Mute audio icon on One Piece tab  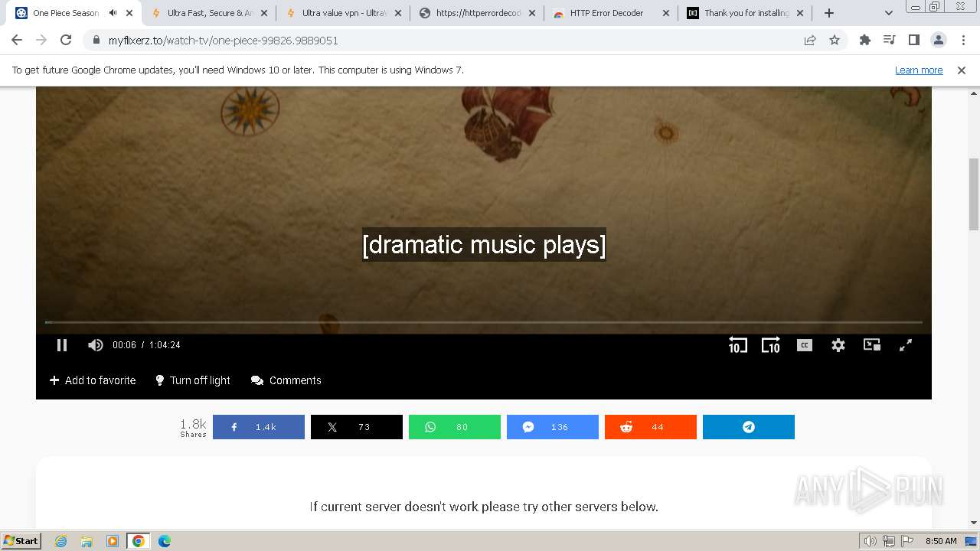click(x=113, y=13)
